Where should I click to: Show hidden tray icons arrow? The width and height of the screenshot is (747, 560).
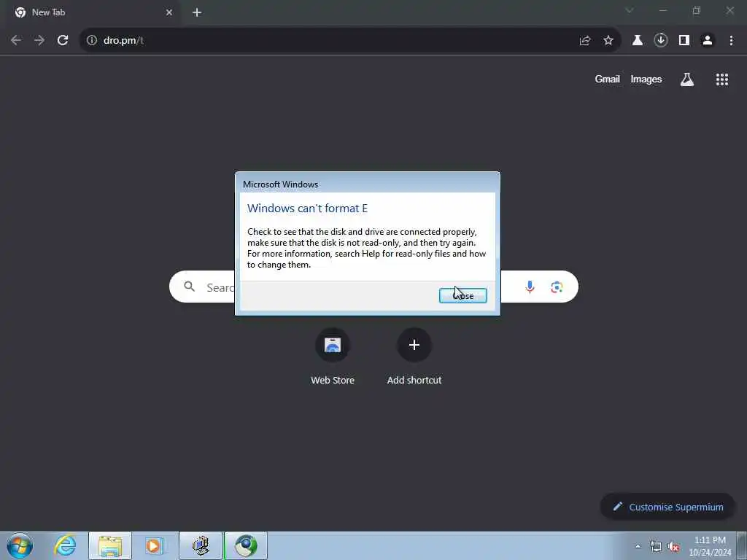638,546
